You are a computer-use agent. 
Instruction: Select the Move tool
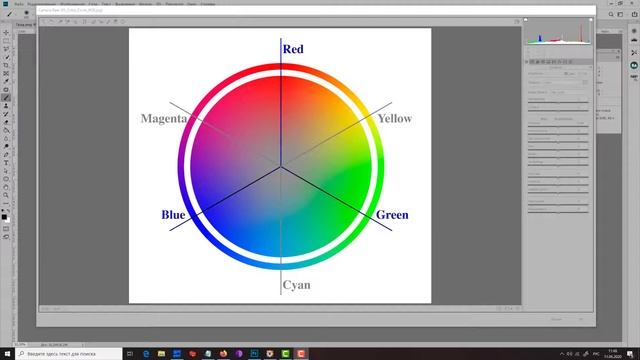(x=6, y=33)
